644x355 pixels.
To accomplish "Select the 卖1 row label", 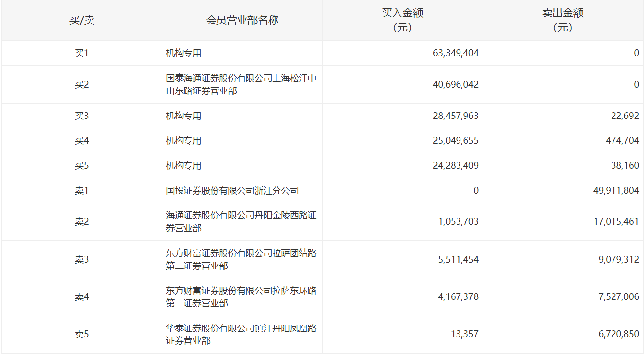I will coord(82,191).
